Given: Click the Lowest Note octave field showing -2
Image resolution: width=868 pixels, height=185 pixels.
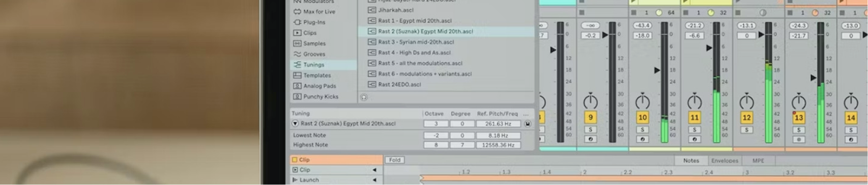Looking at the screenshot, I should (436, 136).
